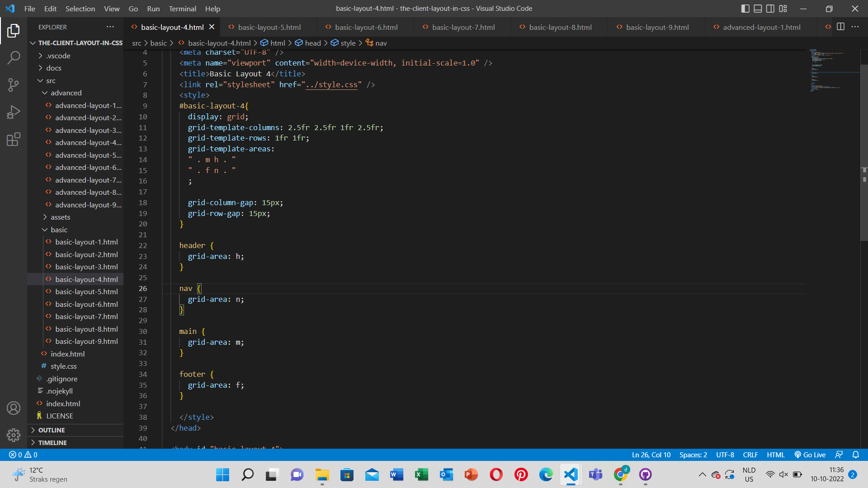Open the Manage settings gear

tap(14, 435)
